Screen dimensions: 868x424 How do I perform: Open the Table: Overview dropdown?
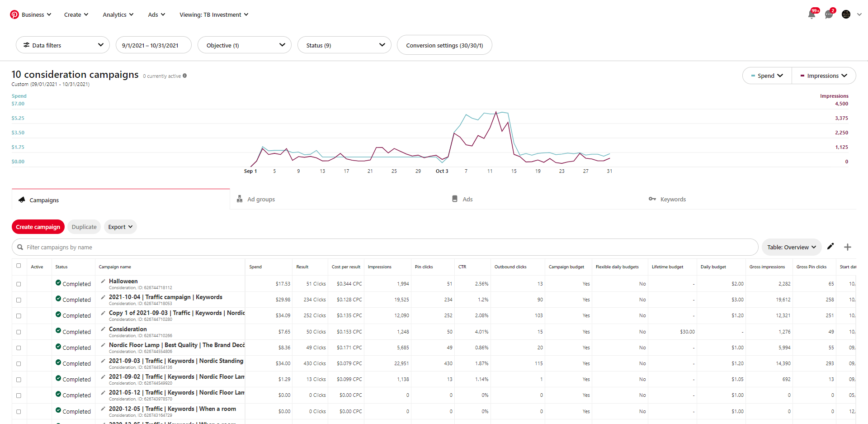coord(791,247)
